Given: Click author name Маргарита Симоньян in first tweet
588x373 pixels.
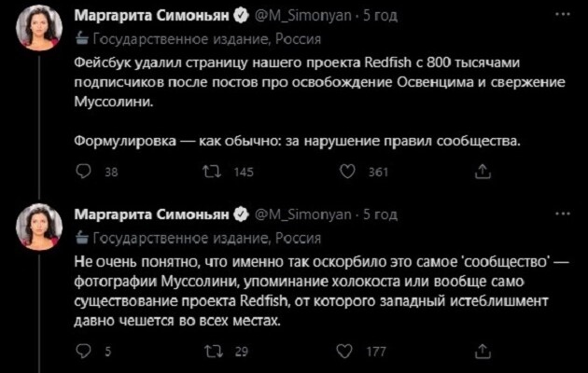Looking at the screenshot, I should [149, 16].
